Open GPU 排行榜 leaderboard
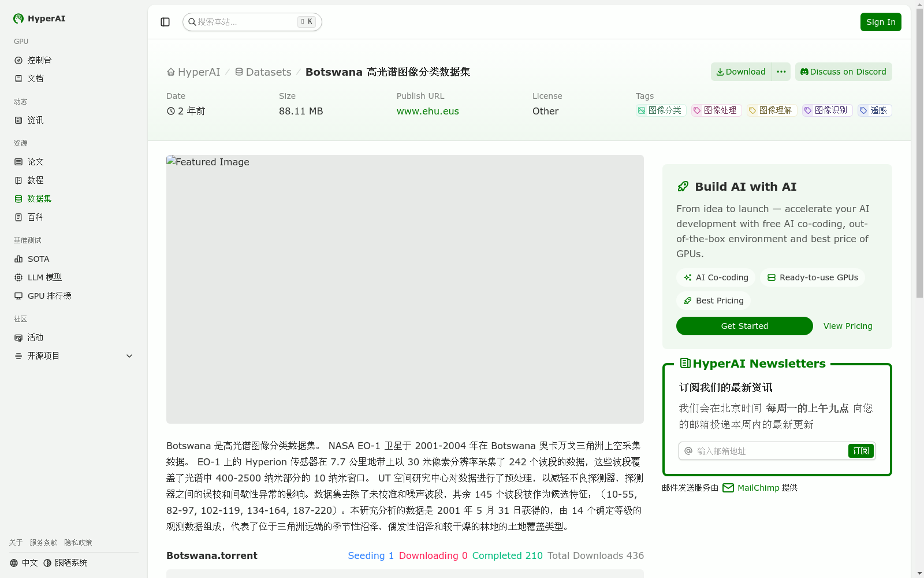 click(x=74, y=296)
